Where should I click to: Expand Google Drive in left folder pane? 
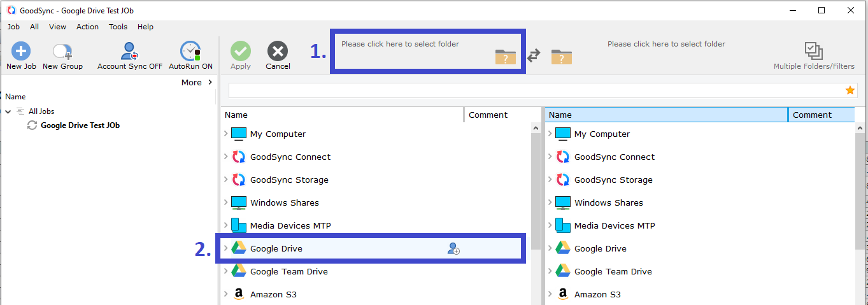pyautogui.click(x=226, y=248)
